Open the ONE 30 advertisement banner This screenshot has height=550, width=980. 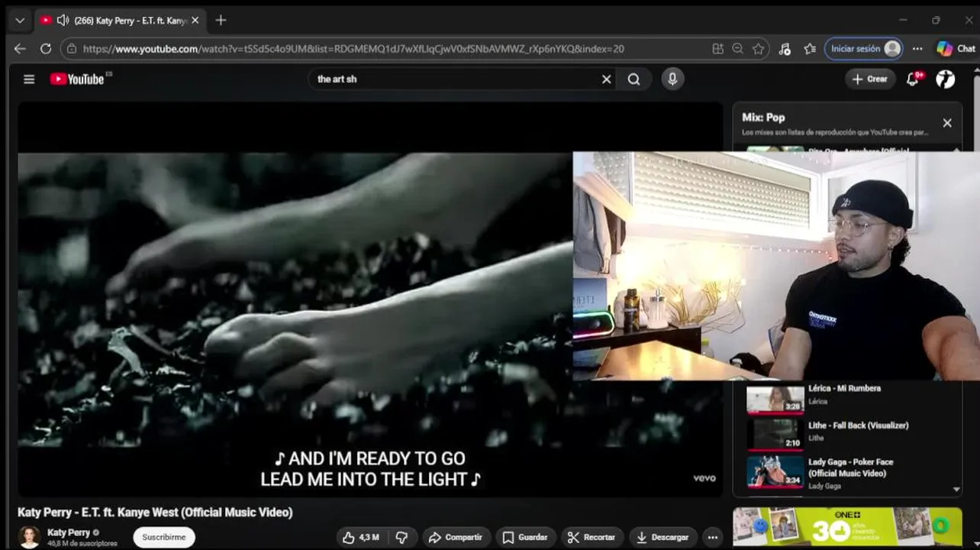(x=847, y=527)
